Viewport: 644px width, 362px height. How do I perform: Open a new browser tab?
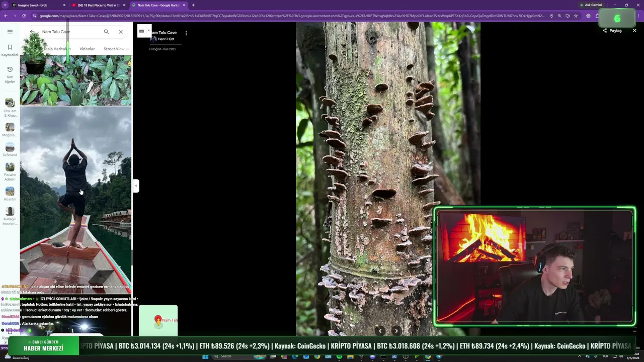[x=193, y=5]
